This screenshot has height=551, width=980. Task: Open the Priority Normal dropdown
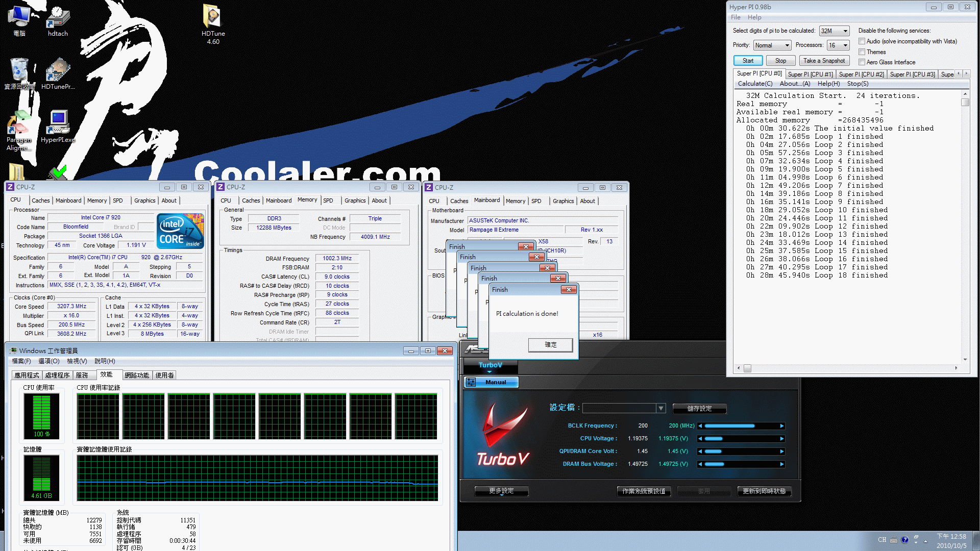pyautogui.click(x=772, y=45)
